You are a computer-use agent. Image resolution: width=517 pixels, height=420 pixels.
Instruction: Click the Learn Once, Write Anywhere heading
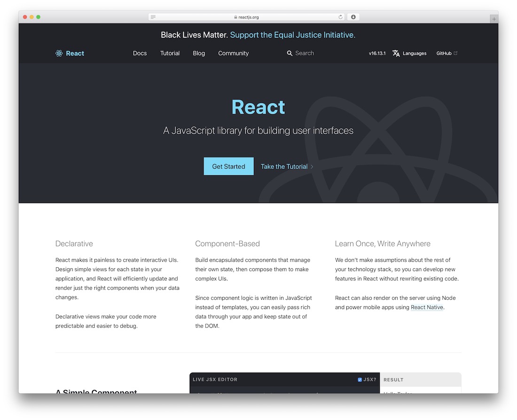click(x=383, y=244)
